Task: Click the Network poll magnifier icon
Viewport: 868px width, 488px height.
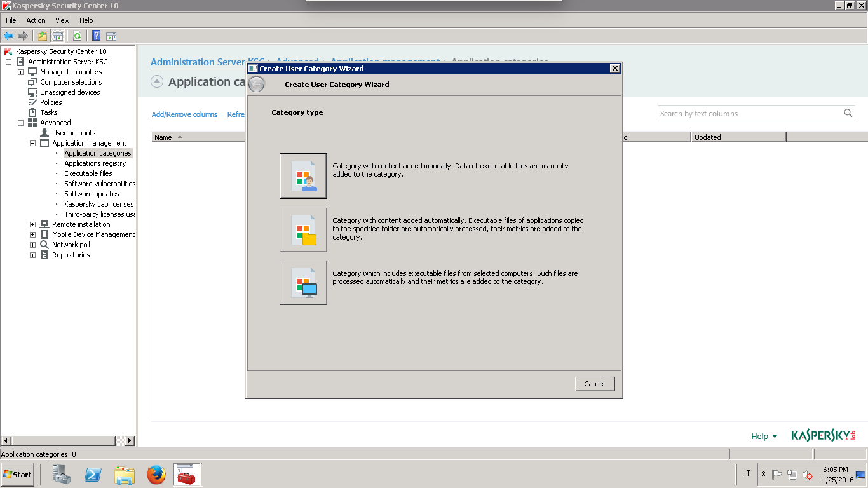Action: tap(44, 245)
